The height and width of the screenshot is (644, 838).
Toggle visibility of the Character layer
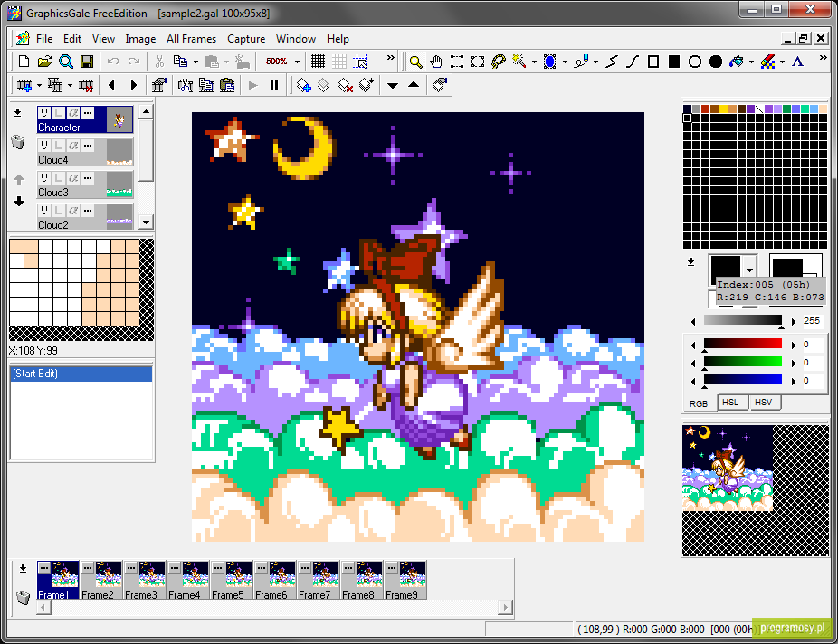pyautogui.click(x=44, y=113)
